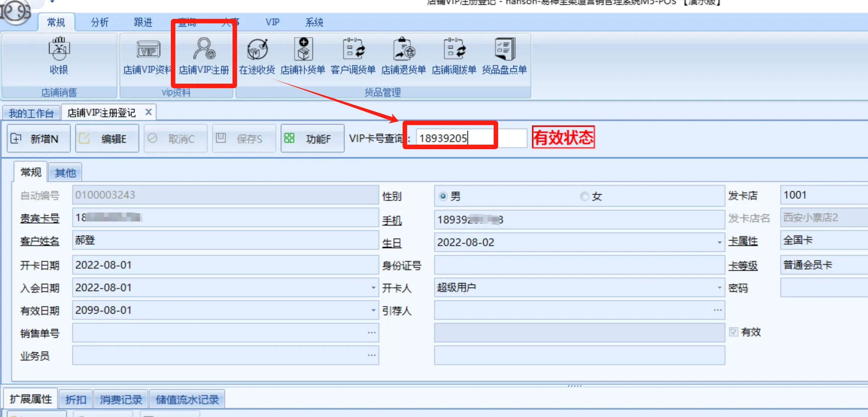The width and height of the screenshot is (868, 417).
Task: Expand the 入会日期 date dropdown
Action: [x=373, y=288]
